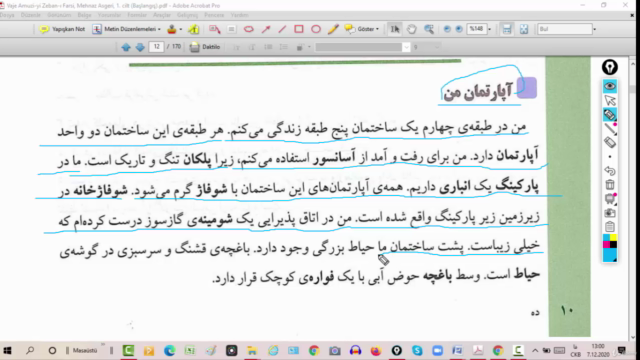Click the page number box showing 12
640x360 pixels.
[156, 47]
